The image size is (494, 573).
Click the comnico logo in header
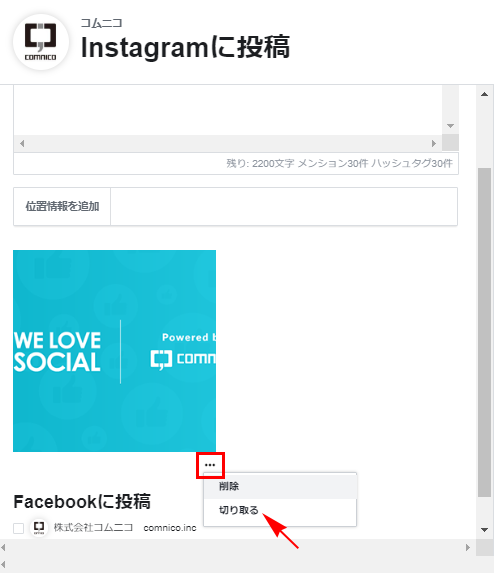(x=41, y=42)
